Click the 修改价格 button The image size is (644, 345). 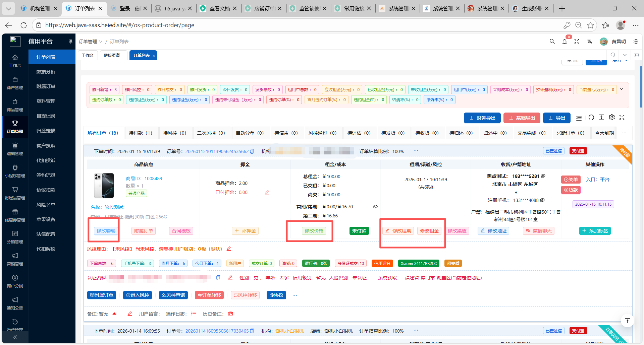click(314, 231)
